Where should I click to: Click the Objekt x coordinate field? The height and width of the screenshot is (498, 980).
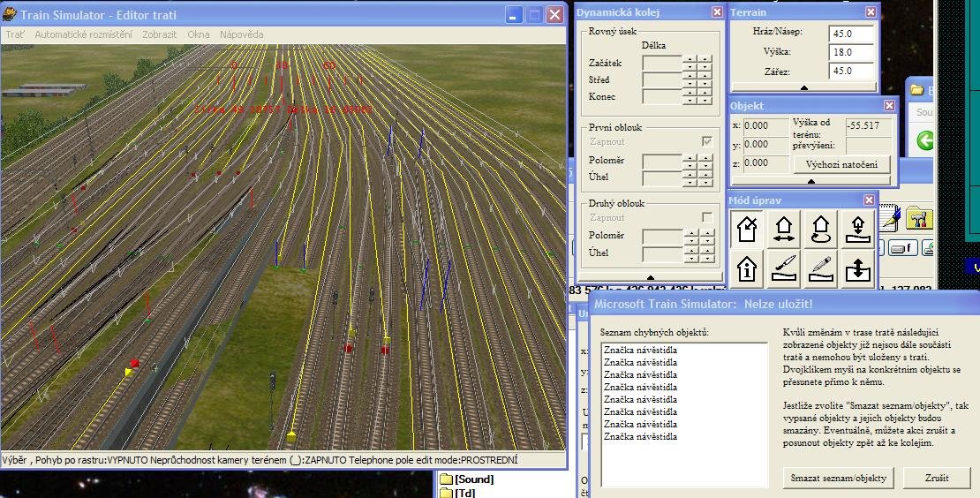[765, 125]
